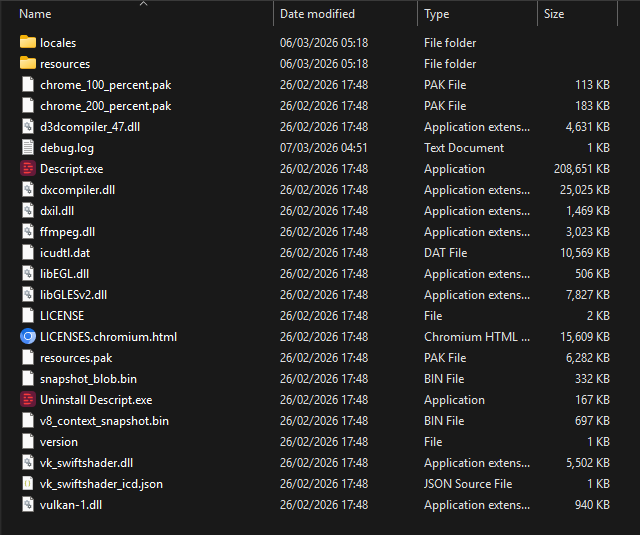Viewport: 640px width, 535px height.
Task: Click the ffmpeg.dll file icon
Action: click(28, 231)
